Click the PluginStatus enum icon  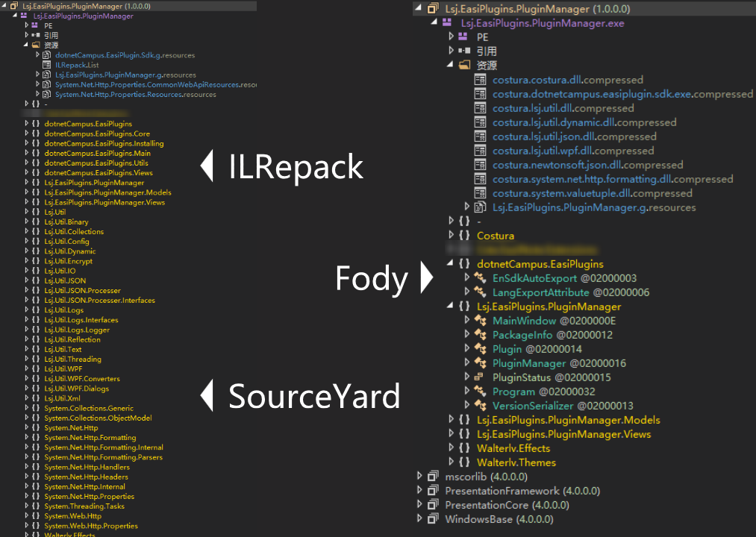[480, 377]
